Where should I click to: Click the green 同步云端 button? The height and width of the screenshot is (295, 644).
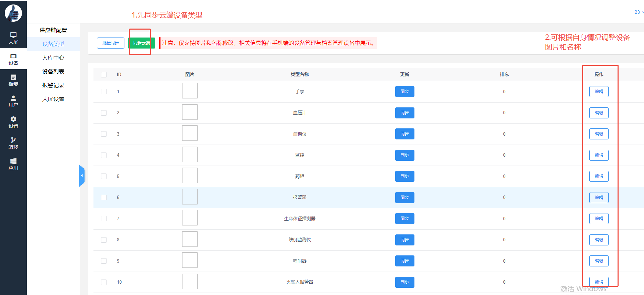(142, 43)
